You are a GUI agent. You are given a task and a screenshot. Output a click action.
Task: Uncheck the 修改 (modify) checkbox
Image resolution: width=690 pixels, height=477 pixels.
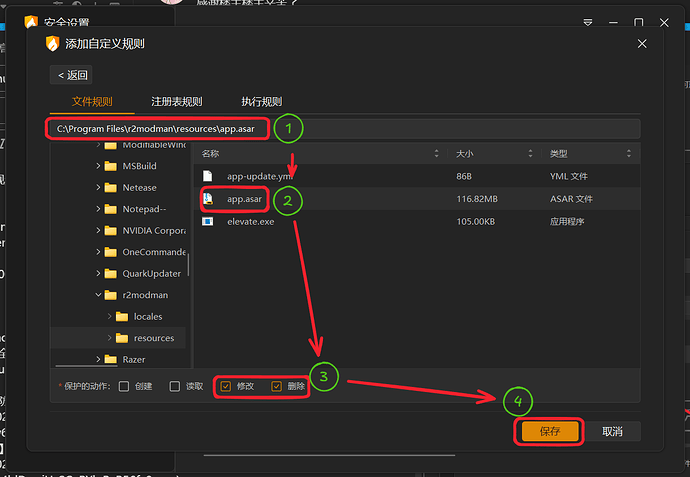point(226,386)
